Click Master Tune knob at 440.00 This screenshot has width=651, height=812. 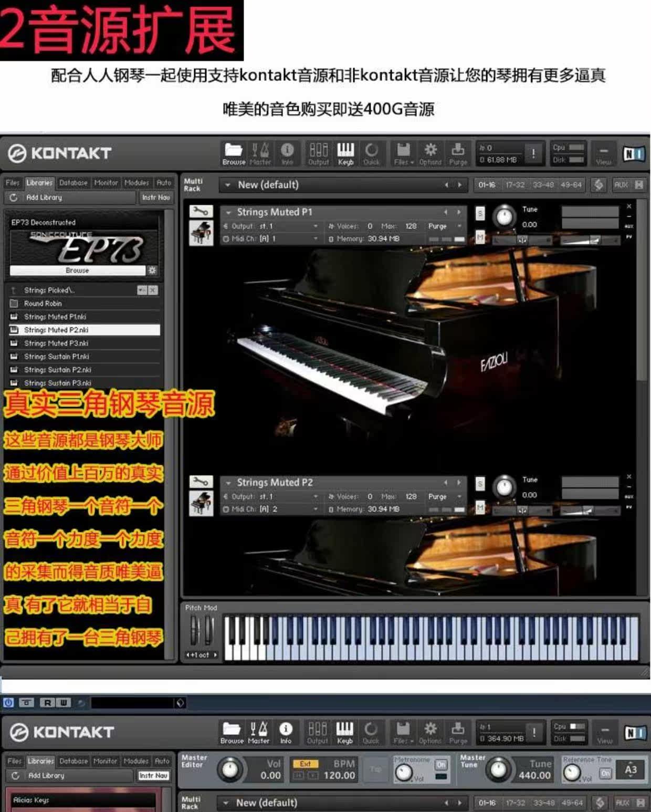498,770
